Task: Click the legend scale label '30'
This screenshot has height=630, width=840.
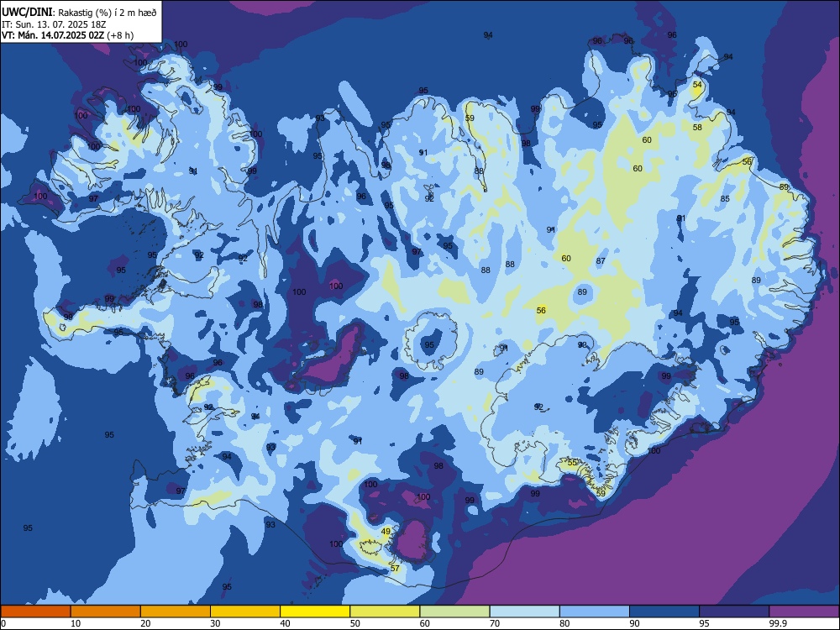Action: coord(215,623)
